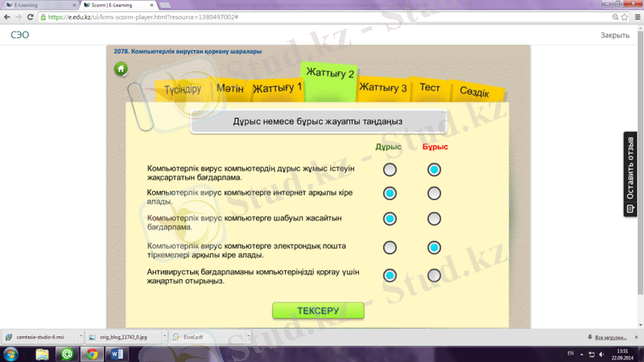Select Бұрыс for the internet statement

434,193
